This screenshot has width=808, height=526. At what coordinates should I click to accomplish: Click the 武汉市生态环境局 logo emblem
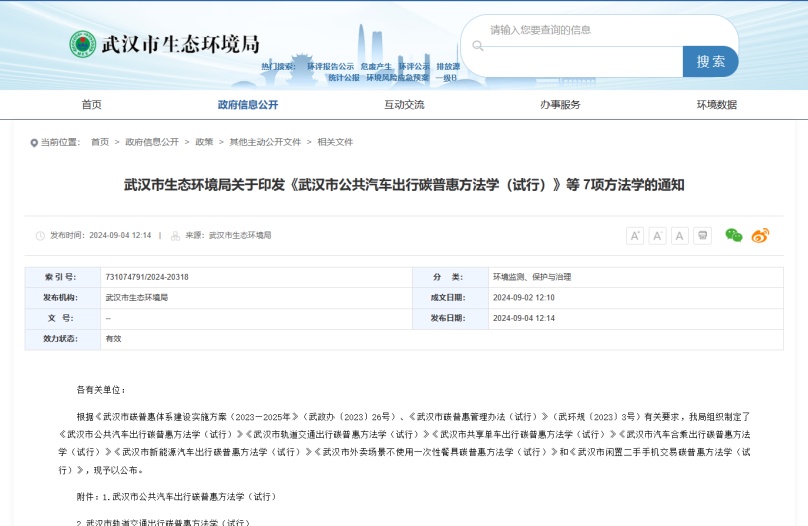pos(83,45)
